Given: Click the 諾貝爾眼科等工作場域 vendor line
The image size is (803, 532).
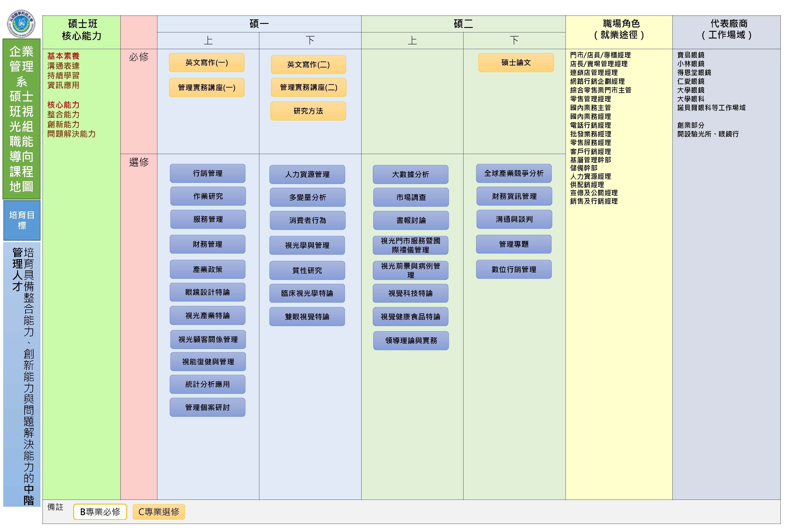Looking at the screenshot, I should pos(711,108).
